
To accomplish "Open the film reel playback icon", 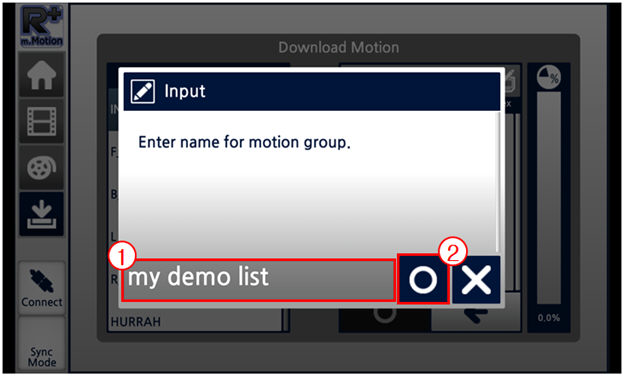I will point(41,168).
